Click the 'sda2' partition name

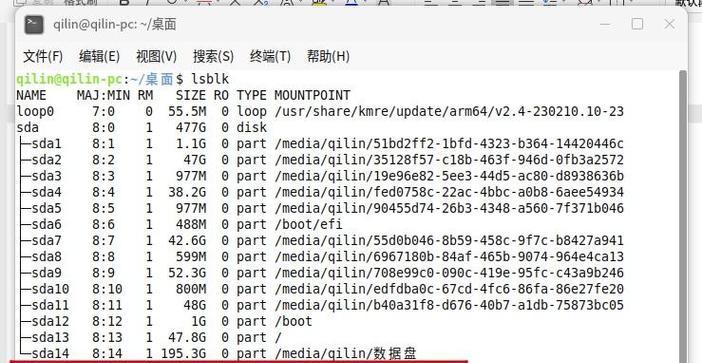click(x=46, y=160)
